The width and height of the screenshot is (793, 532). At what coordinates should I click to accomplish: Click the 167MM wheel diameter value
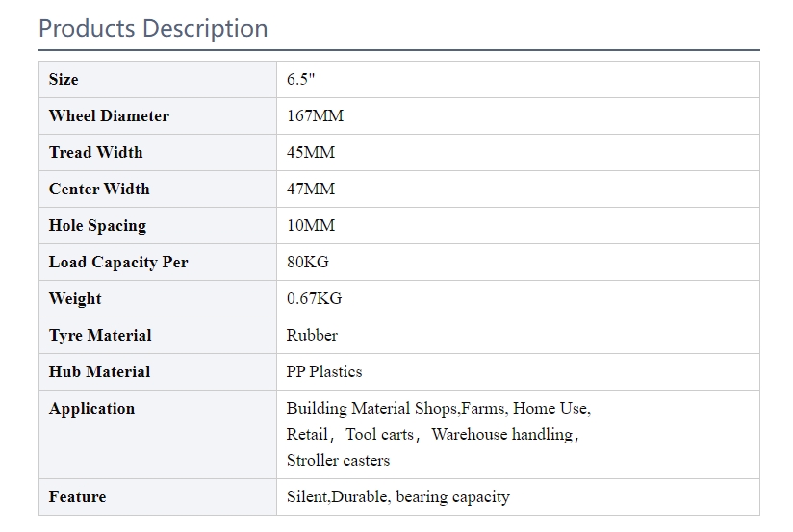tap(315, 115)
